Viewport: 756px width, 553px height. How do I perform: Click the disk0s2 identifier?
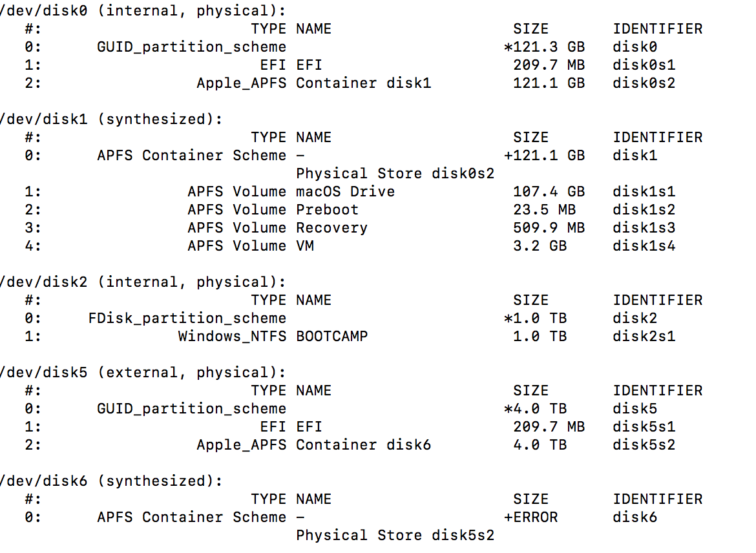tap(644, 83)
